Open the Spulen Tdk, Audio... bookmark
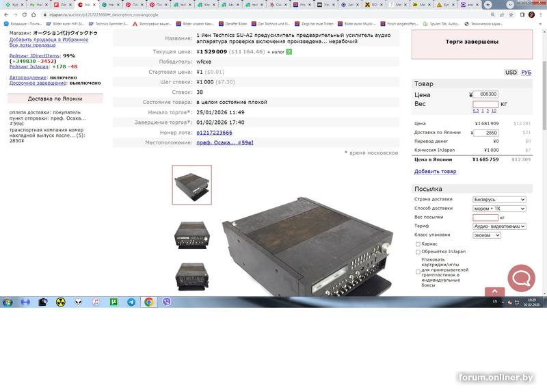The image size is (547, 392). coord(441,24)
